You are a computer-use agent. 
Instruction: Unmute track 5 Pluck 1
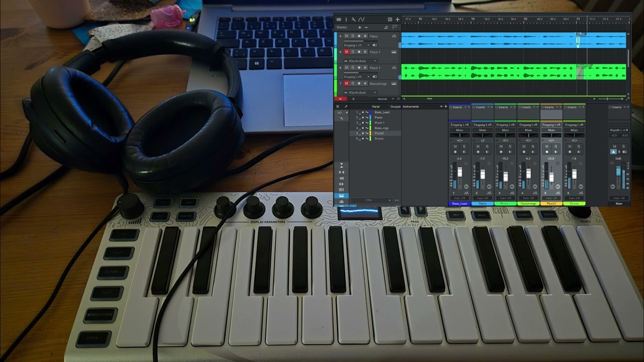347,52
